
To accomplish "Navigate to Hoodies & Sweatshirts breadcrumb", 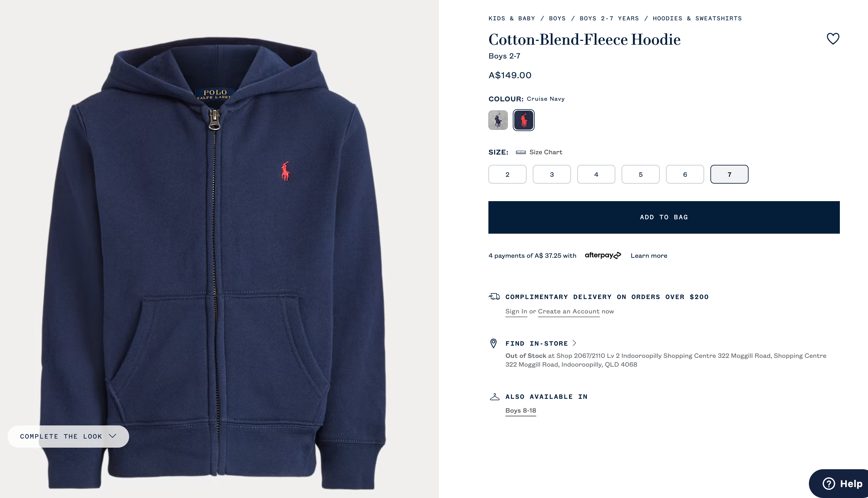I will pos(697,18).
